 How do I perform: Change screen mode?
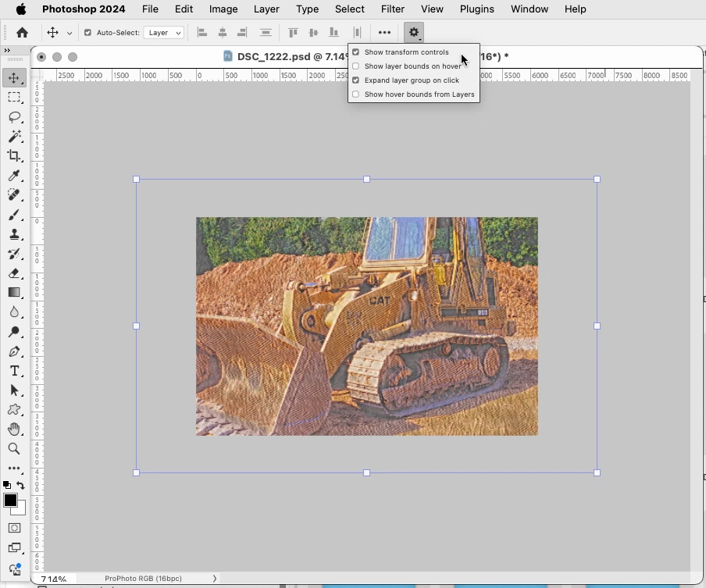[14, 548]
